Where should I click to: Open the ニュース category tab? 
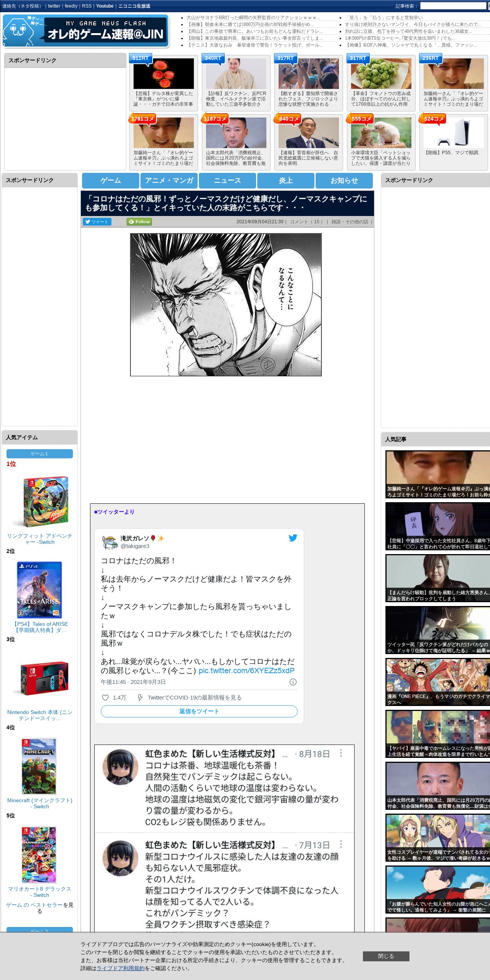pyautogui.click(x=227, y=181)
